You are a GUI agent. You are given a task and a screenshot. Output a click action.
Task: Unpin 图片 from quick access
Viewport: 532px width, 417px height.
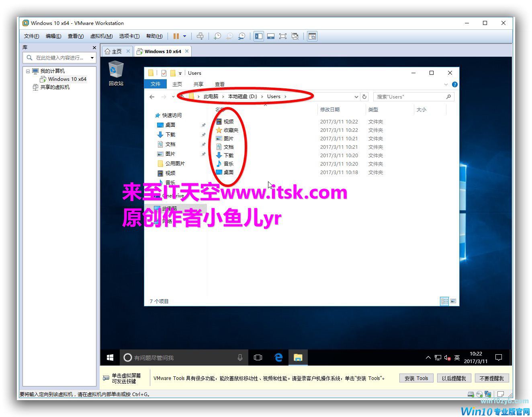(x=203, y=154)
